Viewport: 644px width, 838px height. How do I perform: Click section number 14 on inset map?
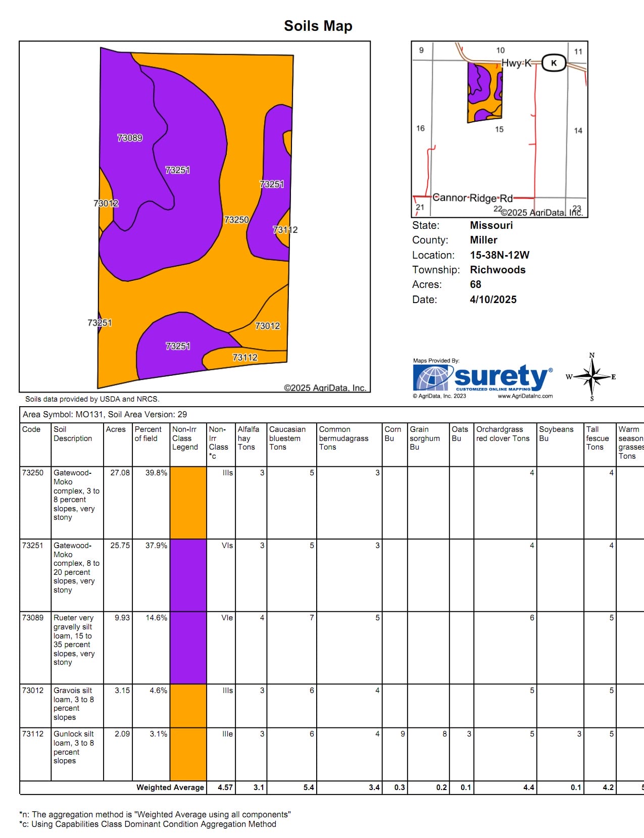pyautogui.click(x=578, y=131)
